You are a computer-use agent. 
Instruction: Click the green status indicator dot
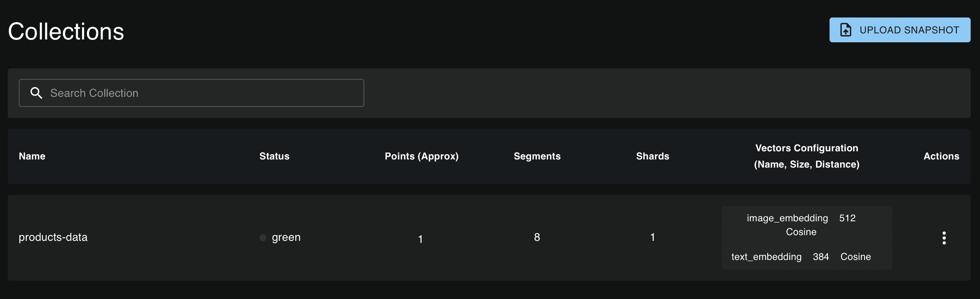(x=263, y=238)
